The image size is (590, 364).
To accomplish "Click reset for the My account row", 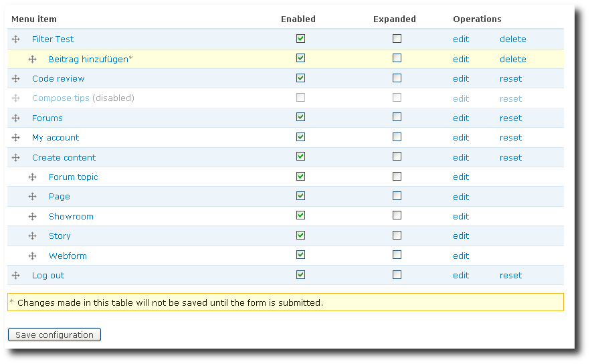I will pyautogui.click(x=510, y=138).
